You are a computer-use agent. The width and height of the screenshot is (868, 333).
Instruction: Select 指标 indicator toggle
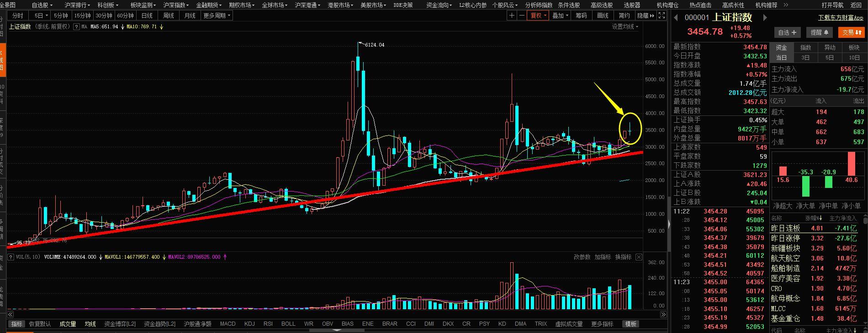click(x=17, y=324)
